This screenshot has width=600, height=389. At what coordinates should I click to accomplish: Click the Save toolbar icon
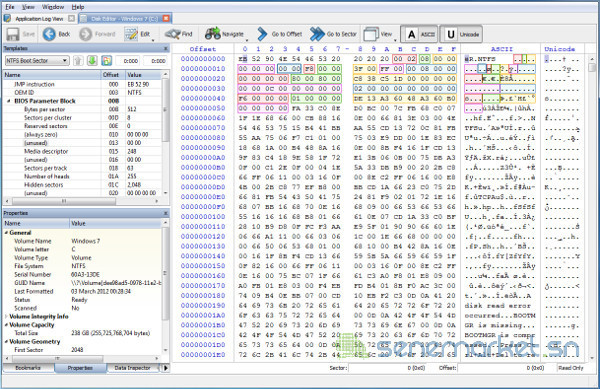pyautogui.click(x=13, y=34)
